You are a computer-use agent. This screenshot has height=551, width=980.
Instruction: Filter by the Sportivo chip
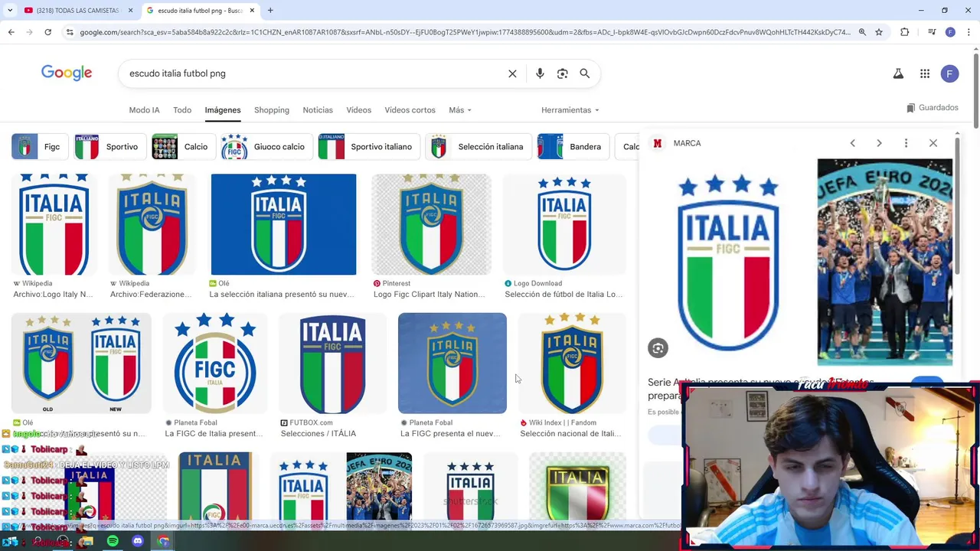[x=110, y=146]
